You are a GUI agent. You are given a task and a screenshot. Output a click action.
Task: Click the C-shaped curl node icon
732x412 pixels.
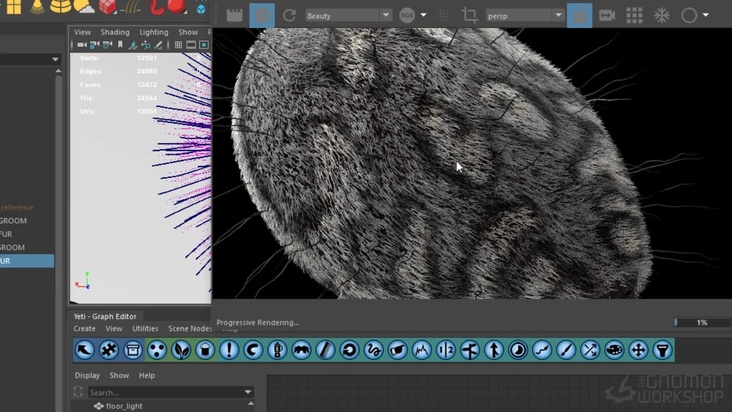coord(253,350)
